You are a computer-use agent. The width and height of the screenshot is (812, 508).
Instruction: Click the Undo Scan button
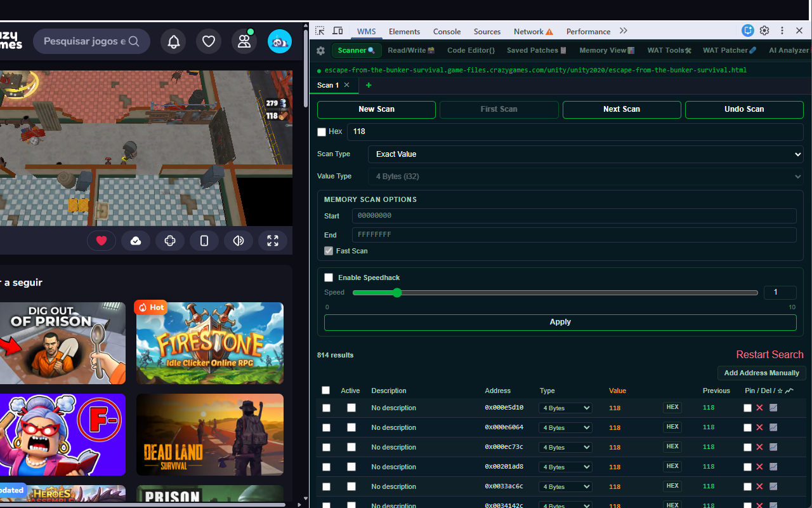[744, 109]
